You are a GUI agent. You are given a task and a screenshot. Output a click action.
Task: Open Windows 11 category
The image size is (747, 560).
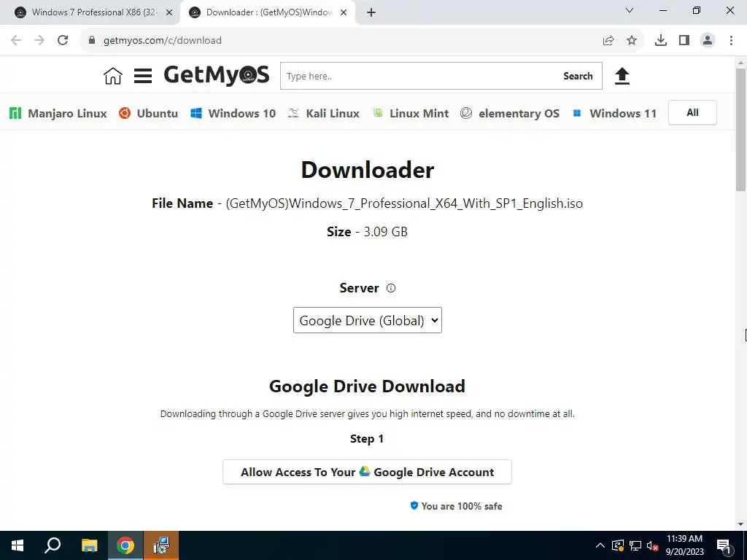point(614,113)
